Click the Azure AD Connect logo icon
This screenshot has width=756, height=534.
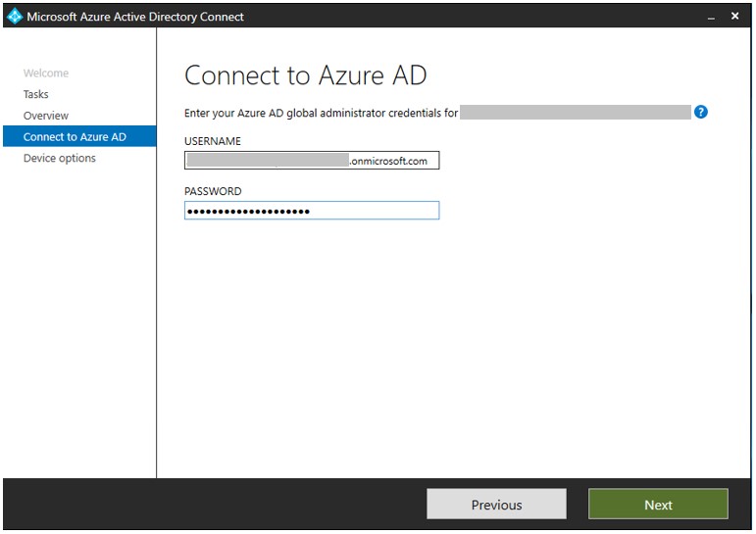[15, 17]
